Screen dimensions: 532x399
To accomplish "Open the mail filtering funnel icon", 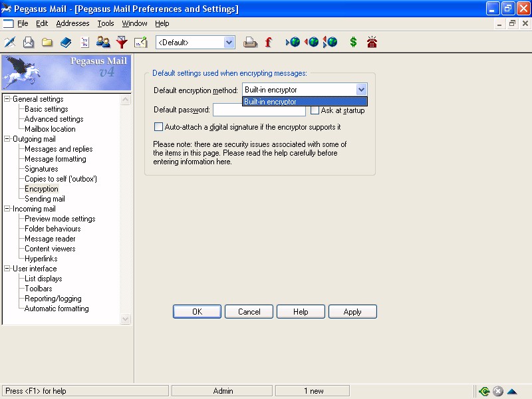I will 122,43.
